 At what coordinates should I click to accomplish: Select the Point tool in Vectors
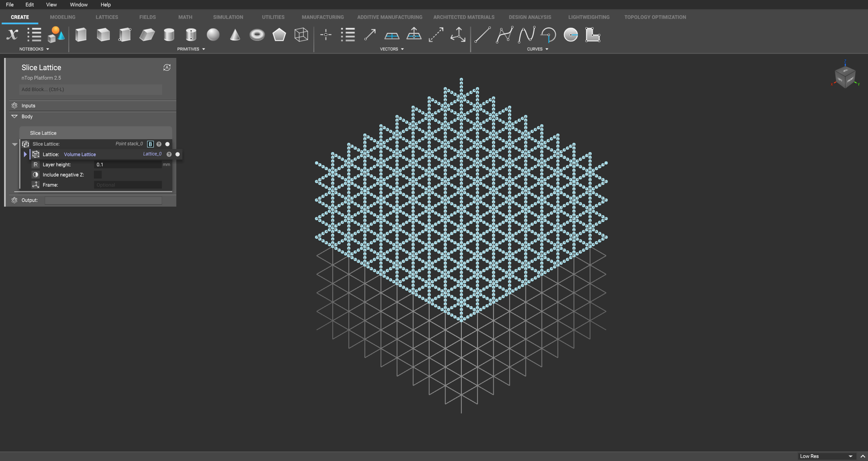point(326,35)
